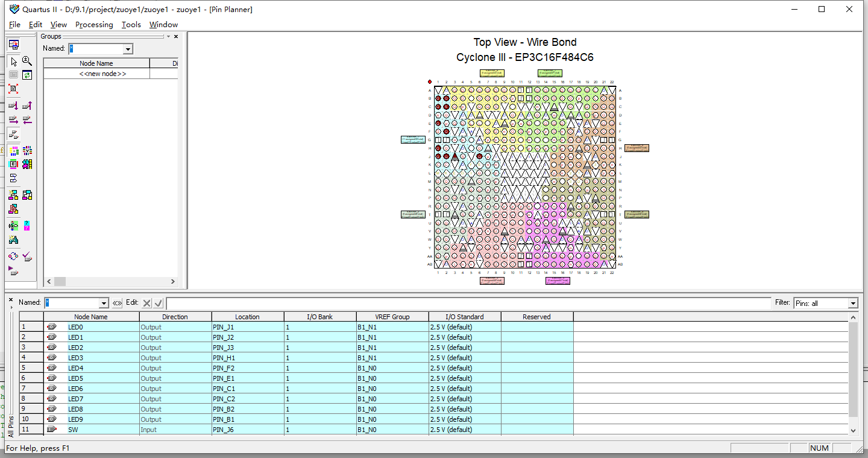Click the orange I/O bank label right of chip

tap(637, 148)
